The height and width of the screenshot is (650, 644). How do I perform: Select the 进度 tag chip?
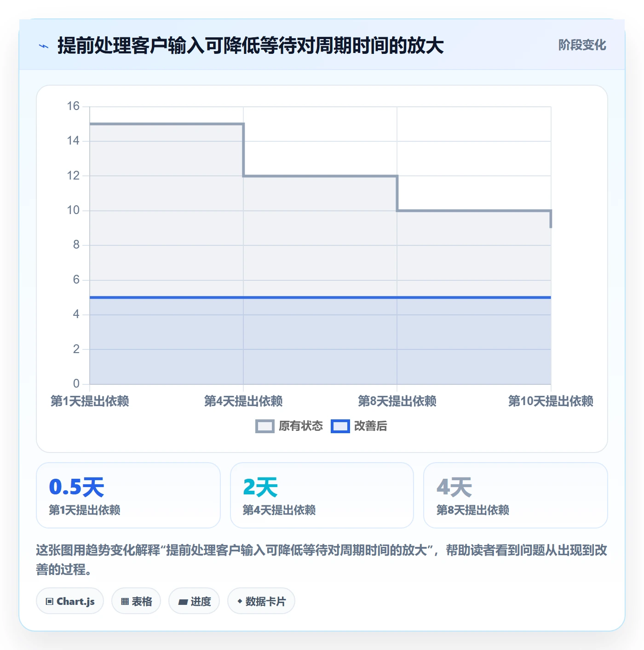click(194, 601)
